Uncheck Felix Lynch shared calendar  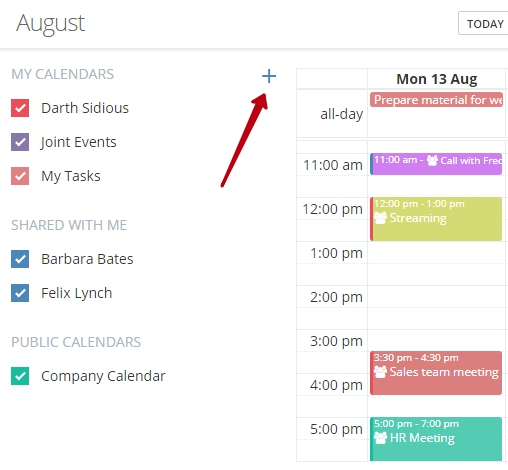(x=20, y=293)
